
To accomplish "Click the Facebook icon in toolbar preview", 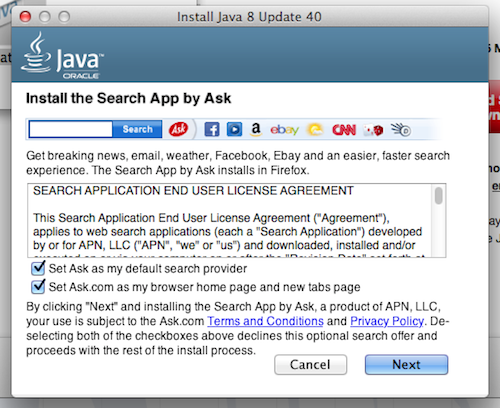I will 212,129.
